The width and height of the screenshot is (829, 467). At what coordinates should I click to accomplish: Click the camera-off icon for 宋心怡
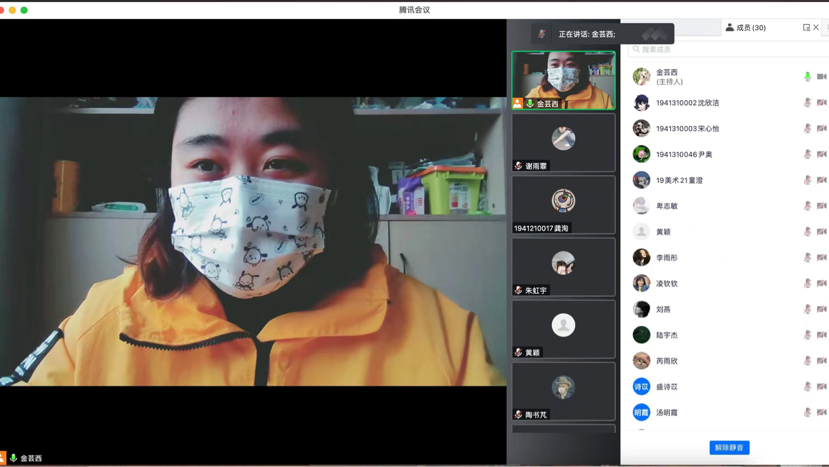821,129
